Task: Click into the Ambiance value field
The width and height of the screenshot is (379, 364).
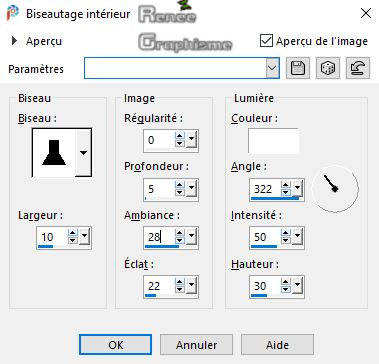Action: pyautogui.click(x=159, y=237)
